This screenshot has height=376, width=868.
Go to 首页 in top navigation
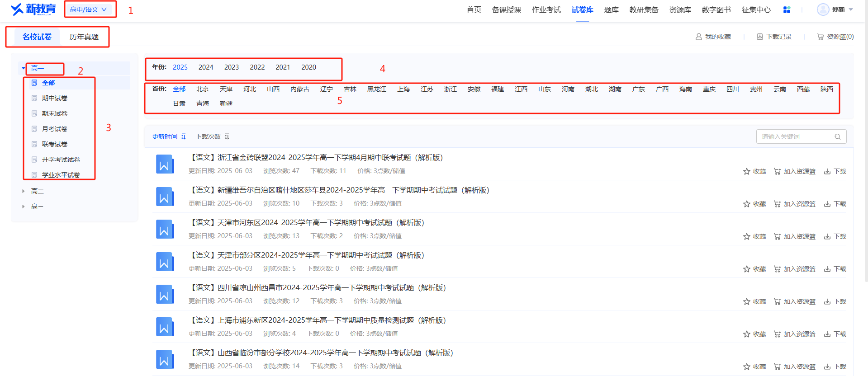(474, 9)
